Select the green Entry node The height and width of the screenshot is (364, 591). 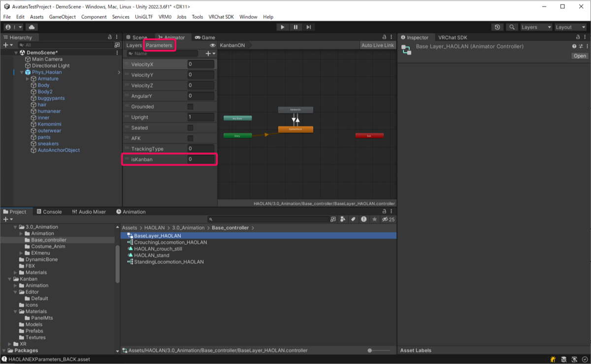tap(237, 135)
